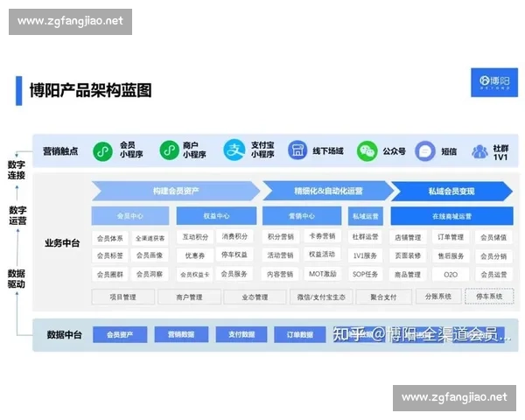Select the 互动积分 box

[194, 237]
